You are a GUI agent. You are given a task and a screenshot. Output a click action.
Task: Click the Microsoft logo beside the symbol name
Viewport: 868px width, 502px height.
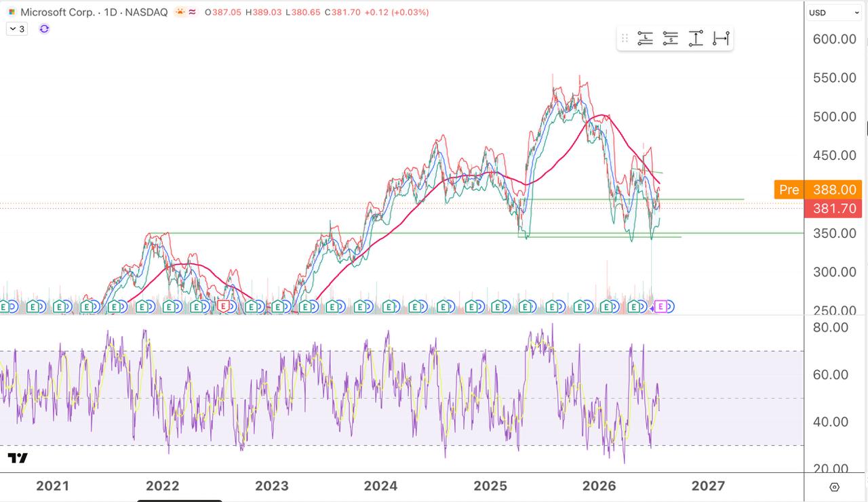(12, 12)
